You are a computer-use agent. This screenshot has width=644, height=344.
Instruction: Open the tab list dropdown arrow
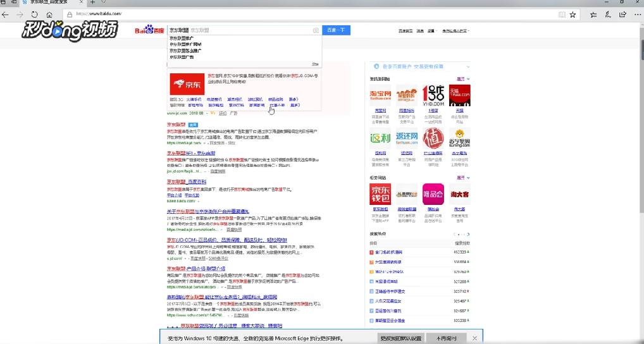103,3
